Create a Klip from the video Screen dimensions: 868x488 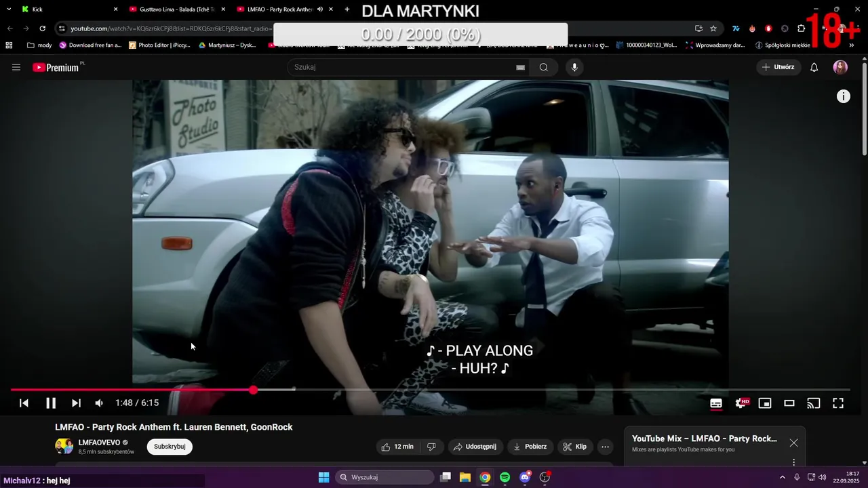(574, 447)
